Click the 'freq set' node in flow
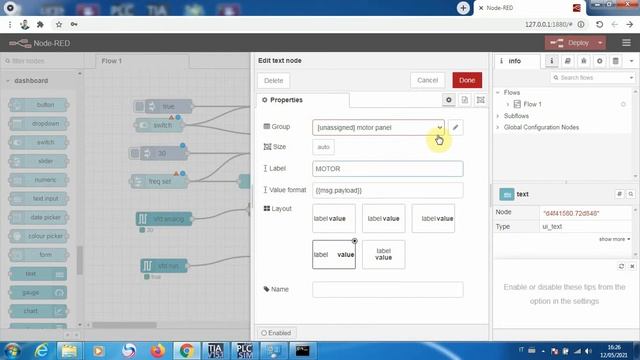The image size is (640, 360). [160, 181]
